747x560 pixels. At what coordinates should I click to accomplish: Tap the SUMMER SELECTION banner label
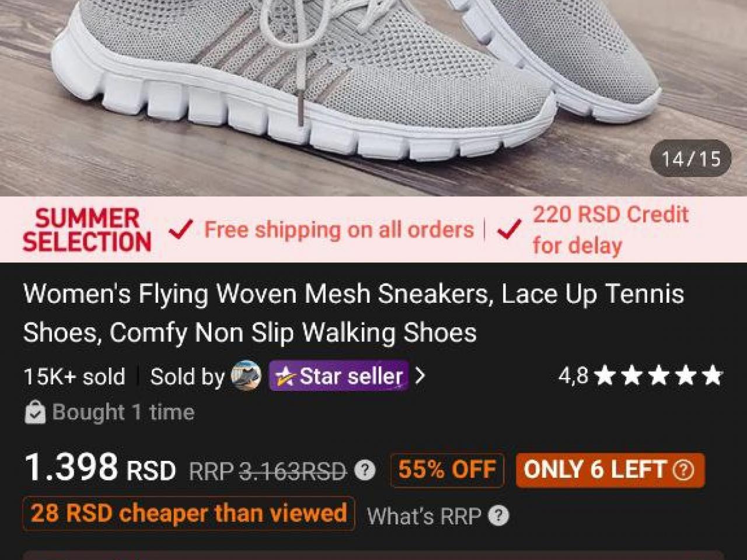pos(87,230)
